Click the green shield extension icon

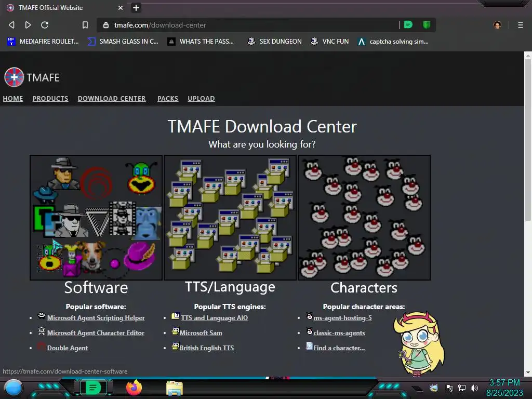point(427,24)
